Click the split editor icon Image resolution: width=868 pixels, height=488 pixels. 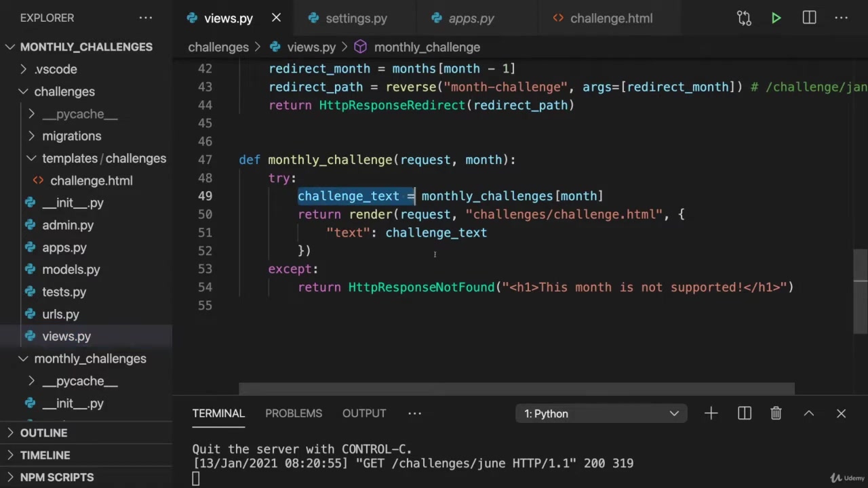pyautogui.click(x=809, y=18)
